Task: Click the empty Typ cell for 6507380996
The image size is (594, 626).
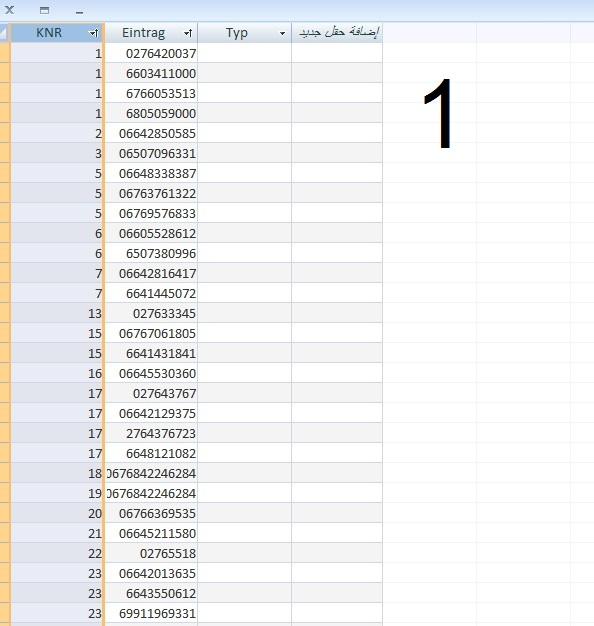Action: (245, 254)
